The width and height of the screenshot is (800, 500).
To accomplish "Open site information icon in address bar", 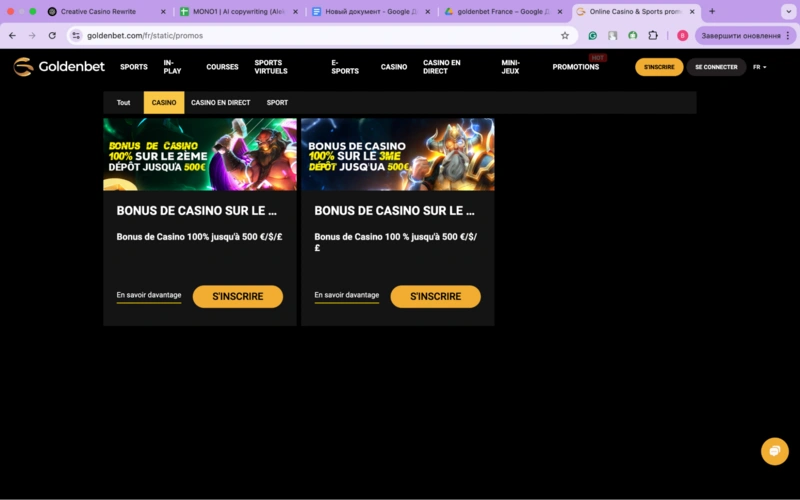I will click(76, 36).
